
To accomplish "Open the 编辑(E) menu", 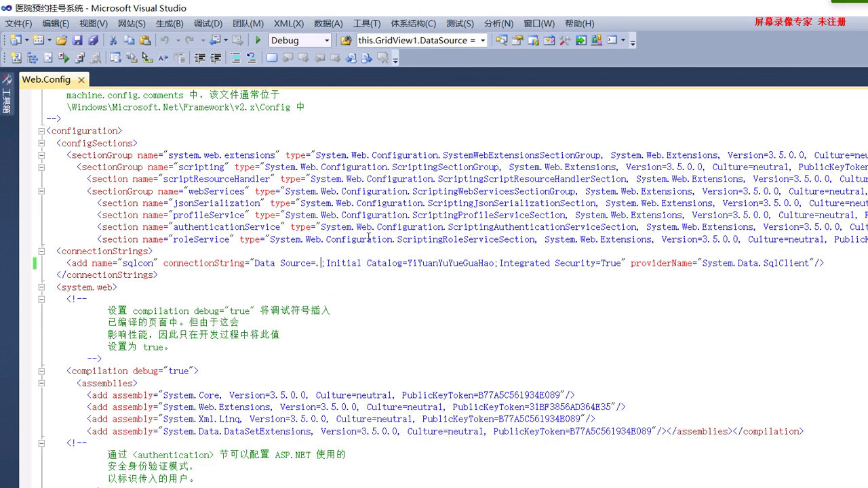I will (56, 24).
